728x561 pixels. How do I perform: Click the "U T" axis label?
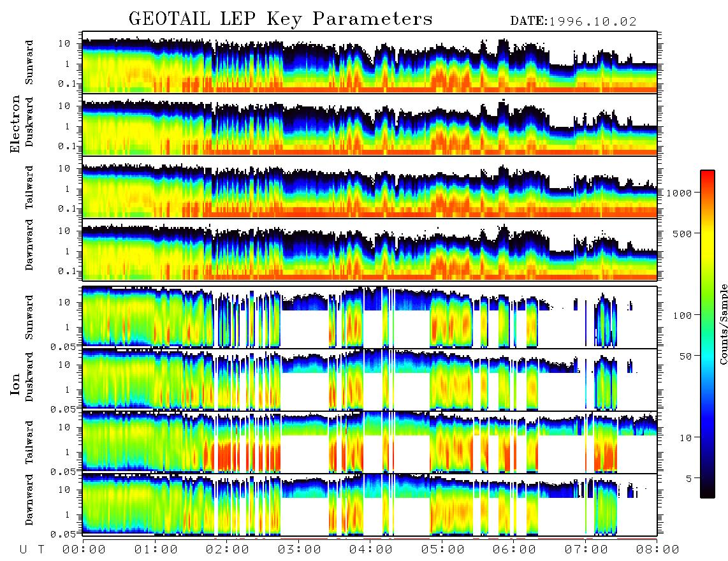(x=32, y=550)
